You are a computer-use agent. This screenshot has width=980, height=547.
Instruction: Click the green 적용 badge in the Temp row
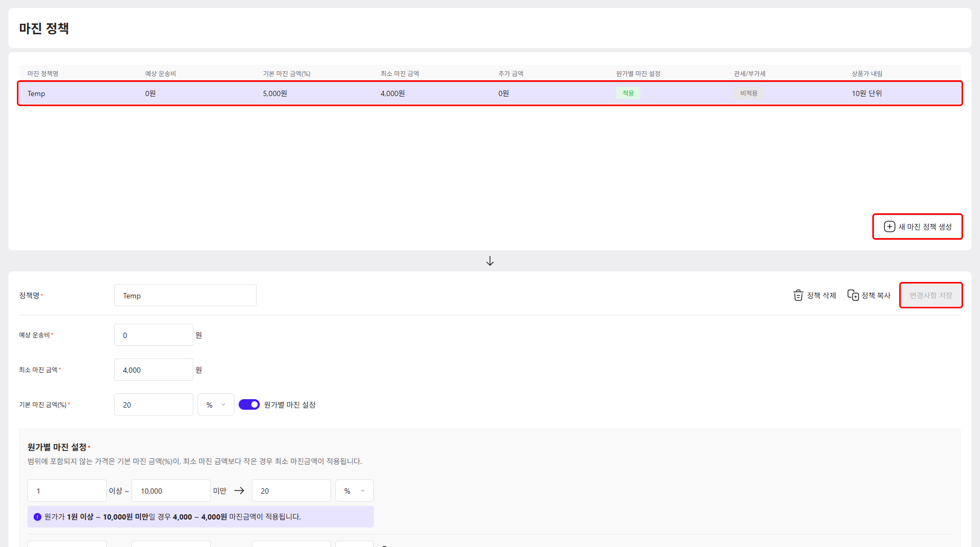pos(628,93)
